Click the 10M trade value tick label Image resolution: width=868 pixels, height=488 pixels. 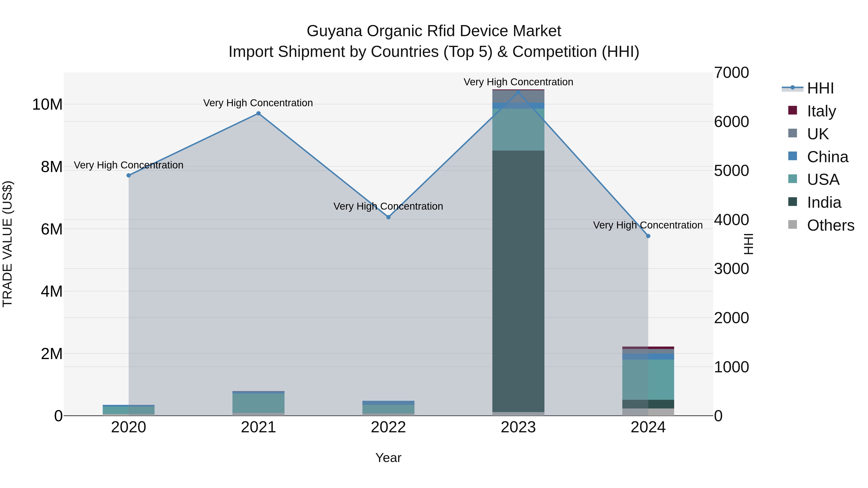(x=47, y=104)
